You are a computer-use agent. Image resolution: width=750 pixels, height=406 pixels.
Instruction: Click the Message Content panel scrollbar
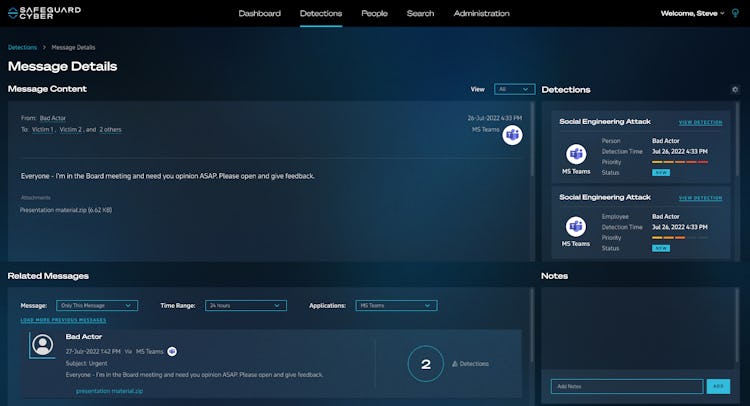coord(532,139)
